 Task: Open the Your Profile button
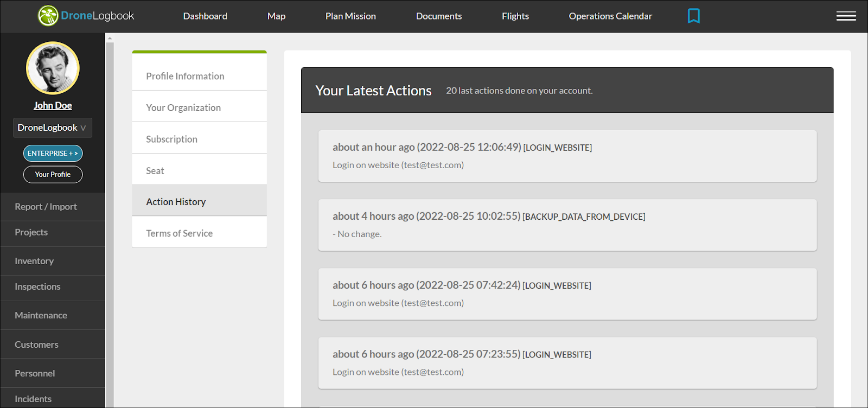point(53,174)
